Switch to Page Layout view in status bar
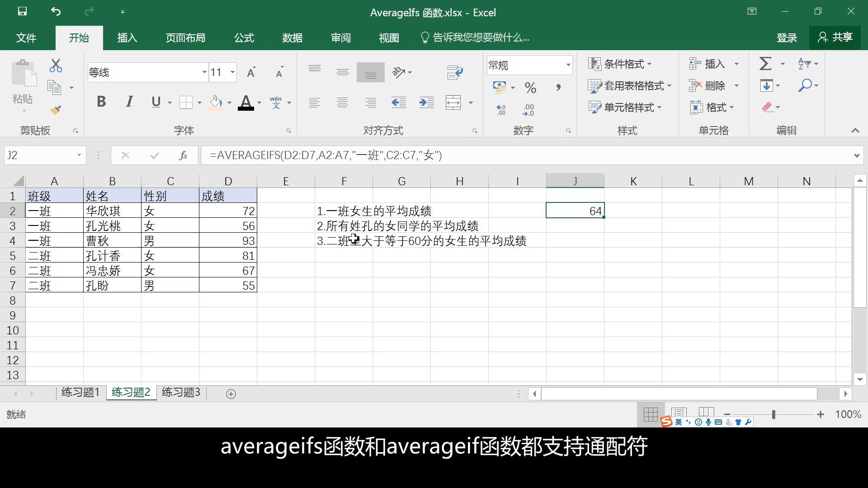This screenshot has width=868, height=488. [679, 414]
